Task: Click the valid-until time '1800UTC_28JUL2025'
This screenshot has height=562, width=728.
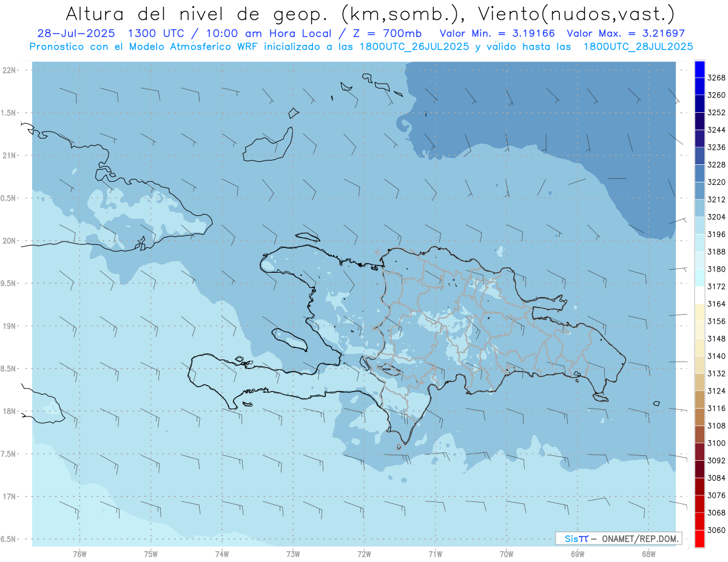Action: [638, 46]
